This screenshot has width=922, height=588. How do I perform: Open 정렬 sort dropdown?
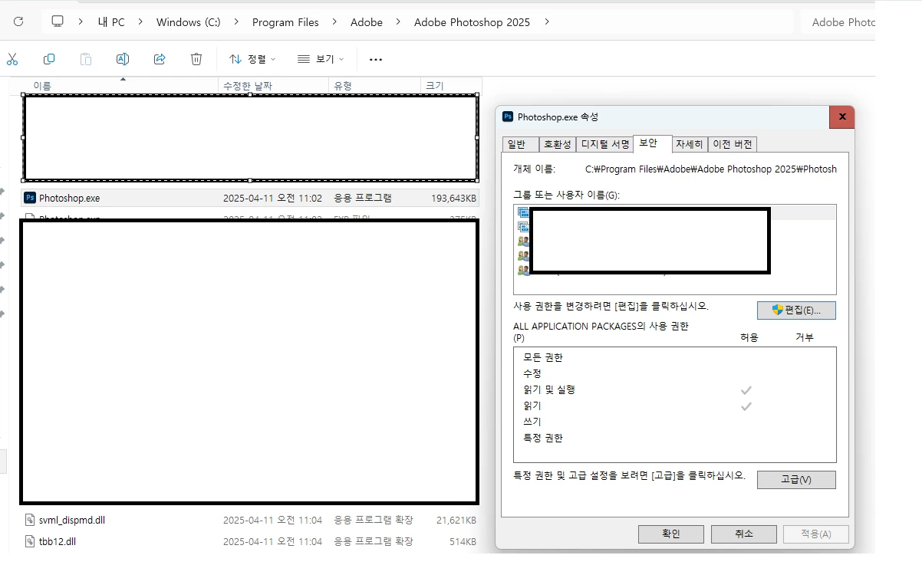(252, 59)
